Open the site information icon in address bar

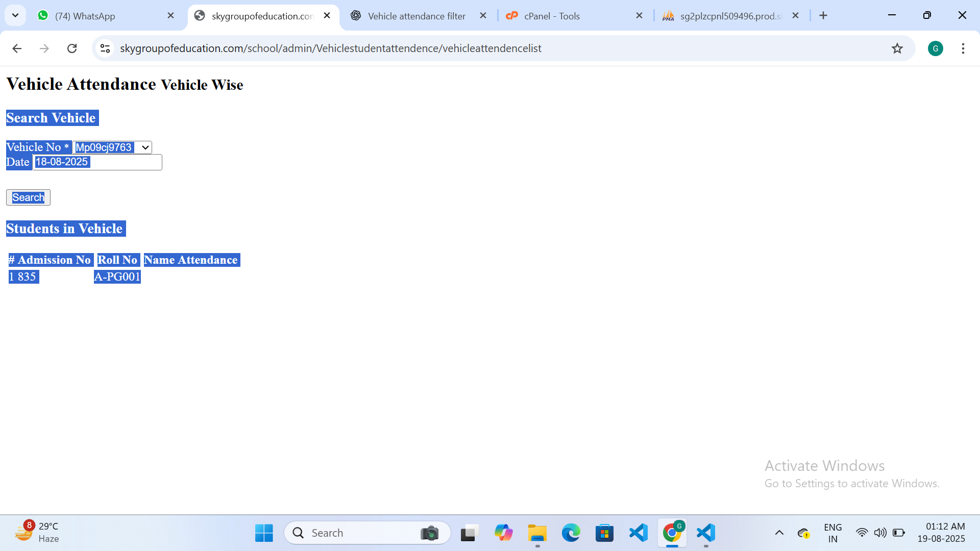(105, 48)
